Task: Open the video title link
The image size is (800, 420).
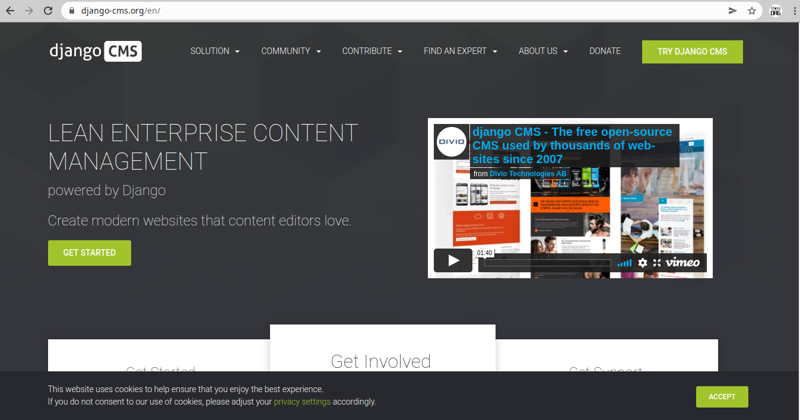Action: pos(572,145)
